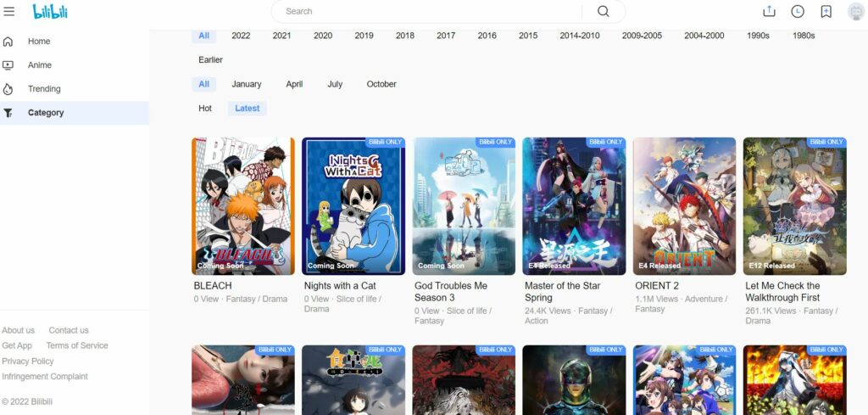Filter by years 2009-2005
The width and height of the screenshot is (868, 415).
tap(642, 36)
